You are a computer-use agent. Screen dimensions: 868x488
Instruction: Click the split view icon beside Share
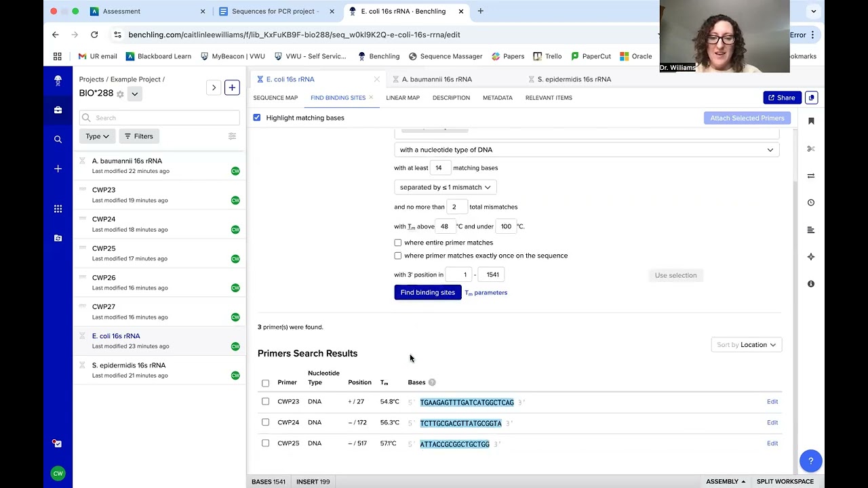pos(811,98)
